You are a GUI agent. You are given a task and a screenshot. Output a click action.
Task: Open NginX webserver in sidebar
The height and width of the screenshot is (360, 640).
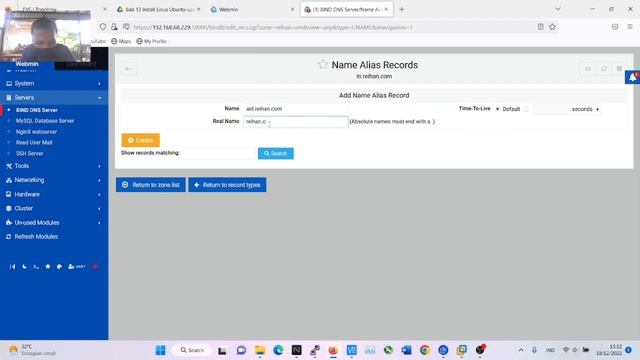click(36, 132)
